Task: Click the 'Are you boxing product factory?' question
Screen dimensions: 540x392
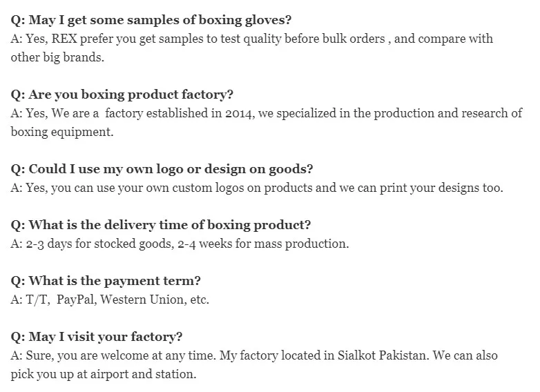Action: (x=131, y=95)
